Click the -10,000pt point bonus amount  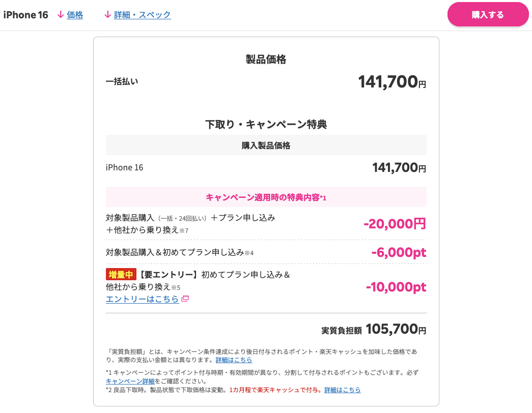click(396, 287)
